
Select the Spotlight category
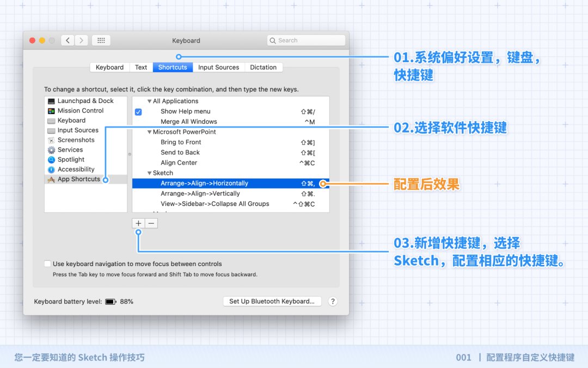(86, 160)
